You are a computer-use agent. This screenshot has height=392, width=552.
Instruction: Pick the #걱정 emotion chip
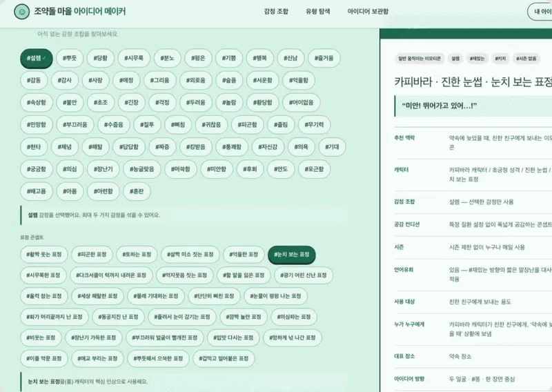coord(162,103)
